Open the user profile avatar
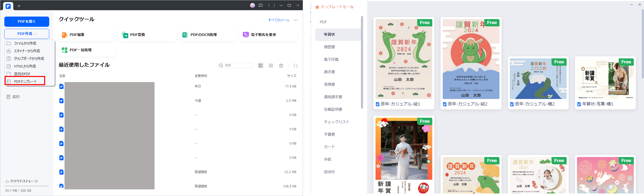Image resolution: width=644 pixels, height=196 pixels. [x=252, y=5]
